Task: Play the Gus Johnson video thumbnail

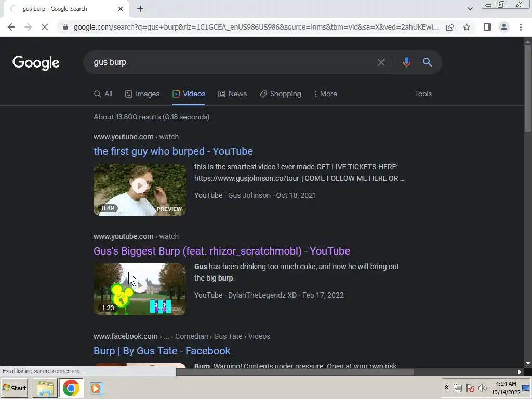Action: [x=140, y=190]
